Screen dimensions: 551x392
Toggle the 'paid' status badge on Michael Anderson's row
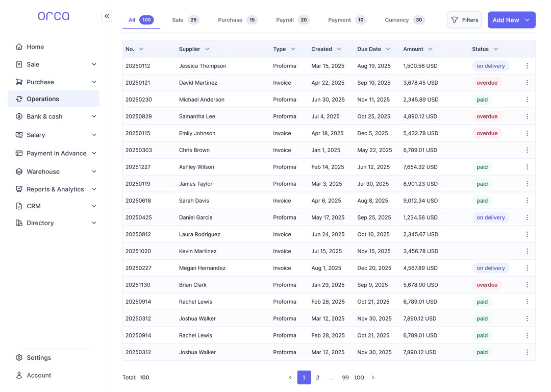[x=482, y=100]
